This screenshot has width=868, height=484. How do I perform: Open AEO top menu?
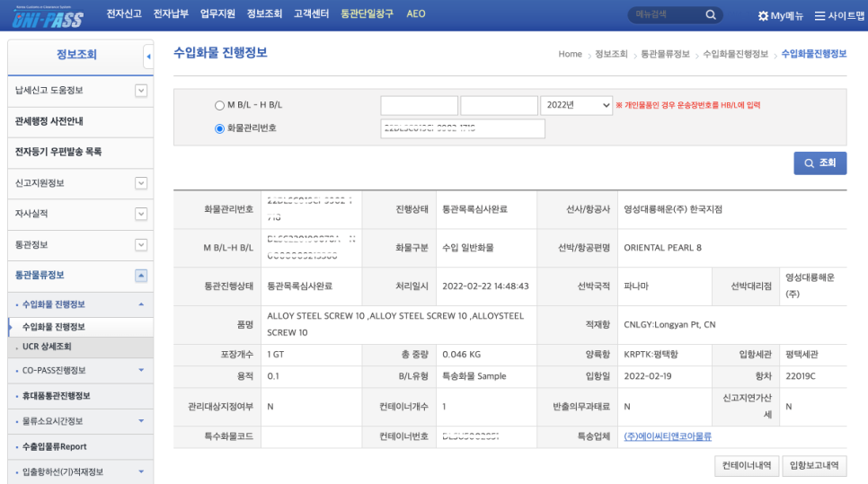point(416,13)
